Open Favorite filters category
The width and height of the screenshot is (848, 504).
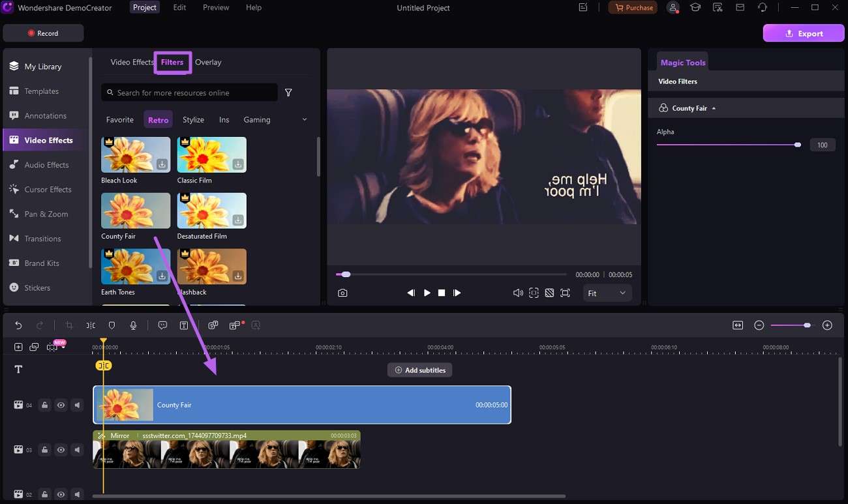click(120, 120)
